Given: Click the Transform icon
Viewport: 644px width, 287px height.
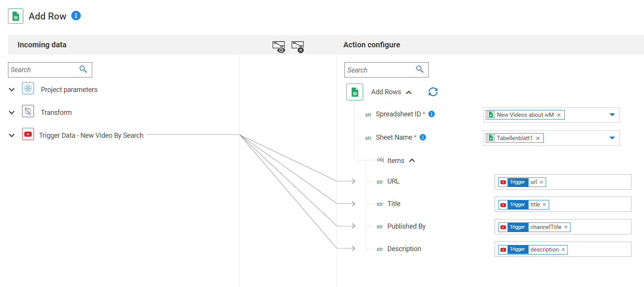Looking at the screenshot, I should [28, 111].
